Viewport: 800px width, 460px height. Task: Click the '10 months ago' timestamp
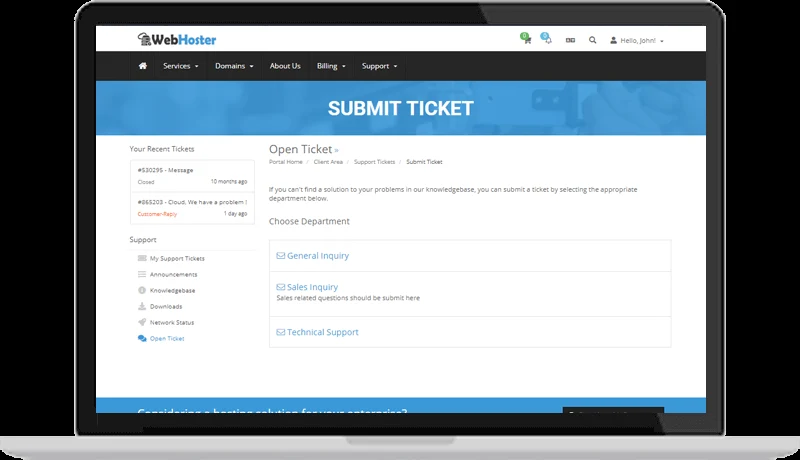(x=229, y=182)
